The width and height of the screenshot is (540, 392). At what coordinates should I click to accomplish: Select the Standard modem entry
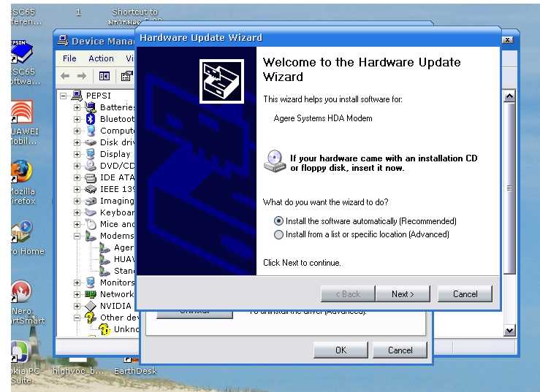pos(117,271)
